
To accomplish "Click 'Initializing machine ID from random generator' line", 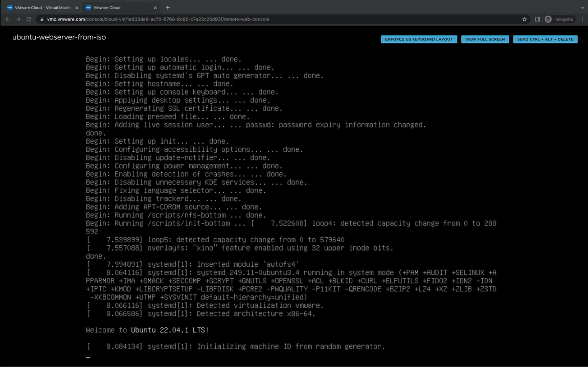I will tap(236, 347).
